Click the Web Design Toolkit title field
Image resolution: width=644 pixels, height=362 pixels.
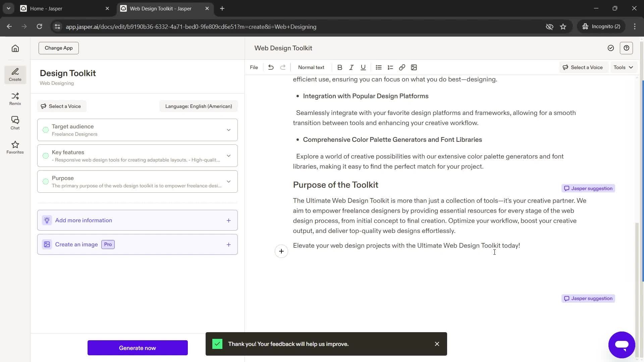pyautogui.click(x=283, y=48)
